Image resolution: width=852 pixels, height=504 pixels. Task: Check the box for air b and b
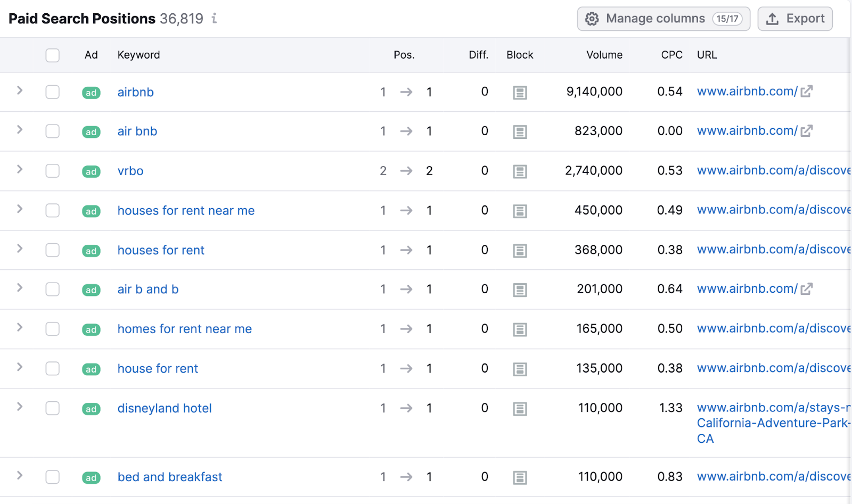(53, 289)
